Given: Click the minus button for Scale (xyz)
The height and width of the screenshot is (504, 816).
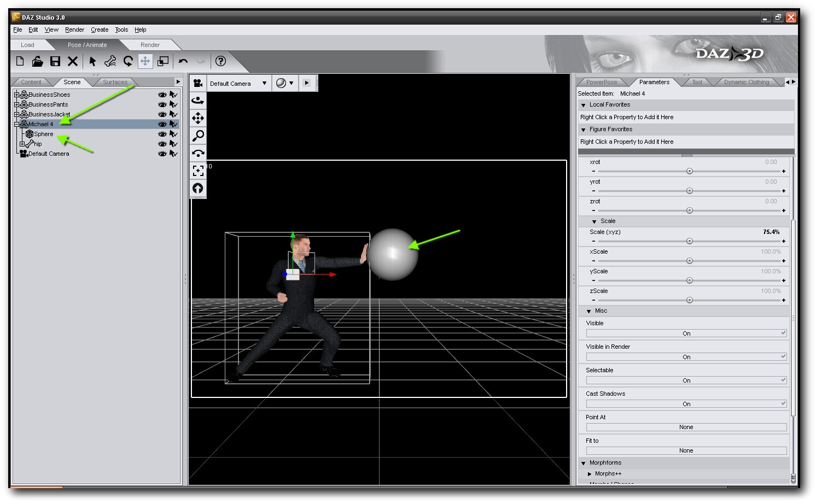Looking at the screenshot, I should (593, 241).
